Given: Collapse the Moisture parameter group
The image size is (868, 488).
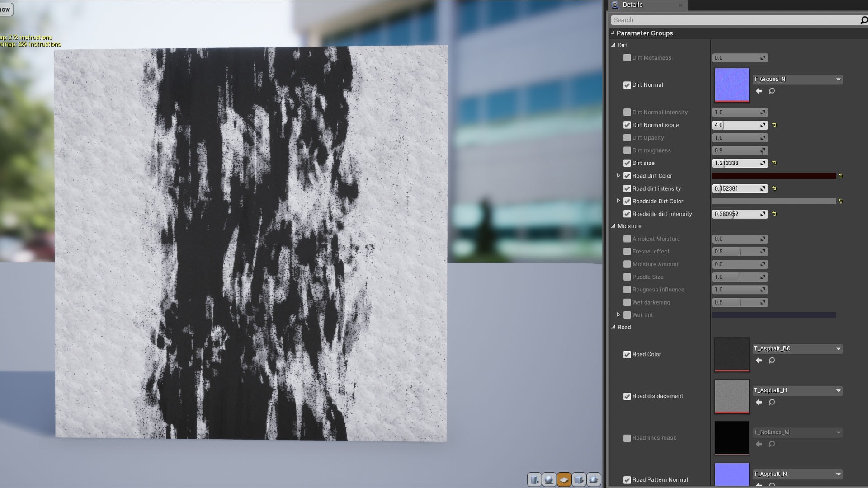Looking at the screenshot, I should tap(613, 226).
